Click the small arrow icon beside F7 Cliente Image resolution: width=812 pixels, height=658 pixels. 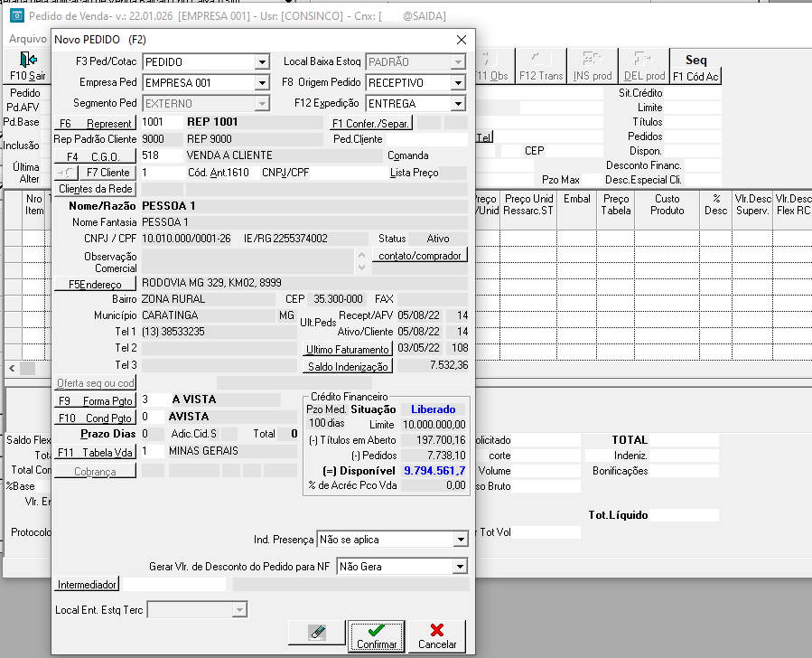(66, 173)
